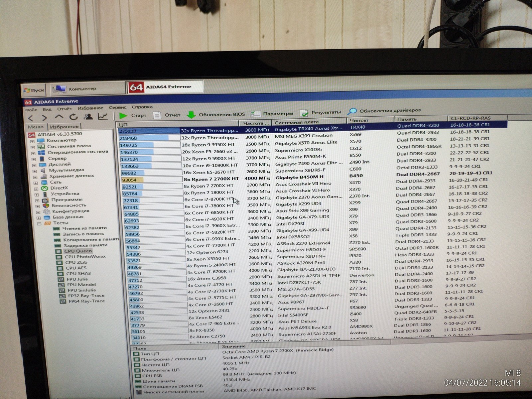
Task: Select the FPU Julia benchmark
Action: (73, 279)
